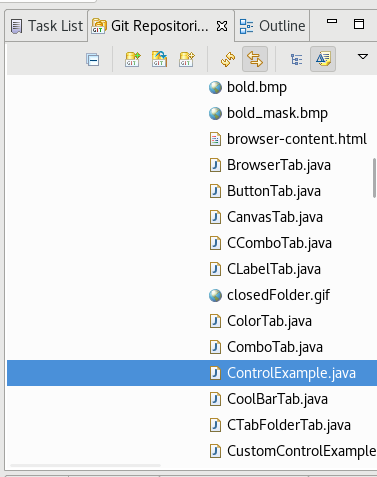This screenshot has height=477, width=377.
Task: Click the horizontal scrollbar thumb
Action: click(85, 465)
